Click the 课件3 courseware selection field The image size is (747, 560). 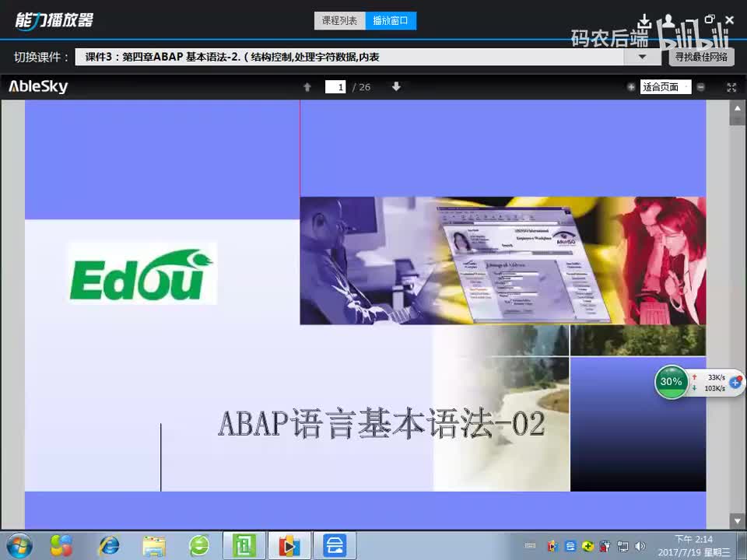[349, 57]
